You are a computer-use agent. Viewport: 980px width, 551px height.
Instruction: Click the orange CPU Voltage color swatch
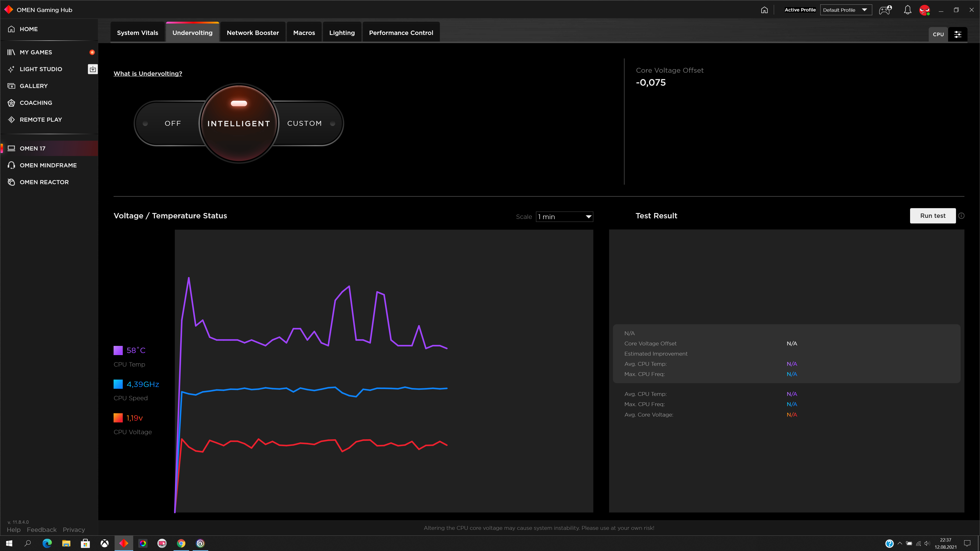click(x=118, y=418)
